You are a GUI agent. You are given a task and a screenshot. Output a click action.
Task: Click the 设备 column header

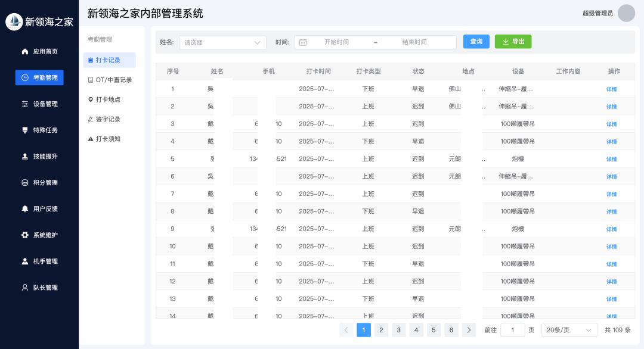click(x=518, y=71)
